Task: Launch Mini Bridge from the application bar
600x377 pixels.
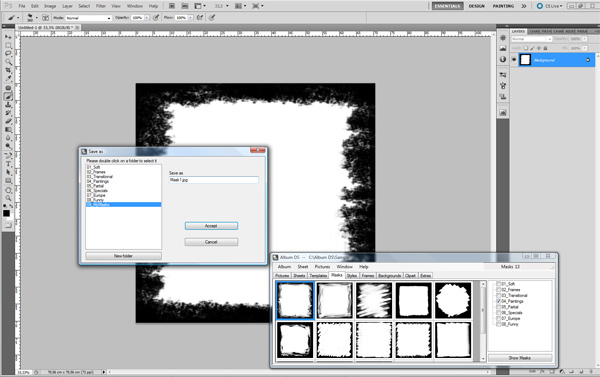Action: tap(184, 6)
